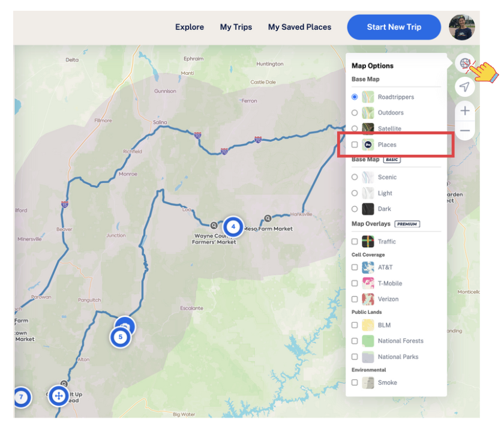The width and height of the screenshot is (504, 426).
Task: Click the Huntington town label
Action: (269, 64)
